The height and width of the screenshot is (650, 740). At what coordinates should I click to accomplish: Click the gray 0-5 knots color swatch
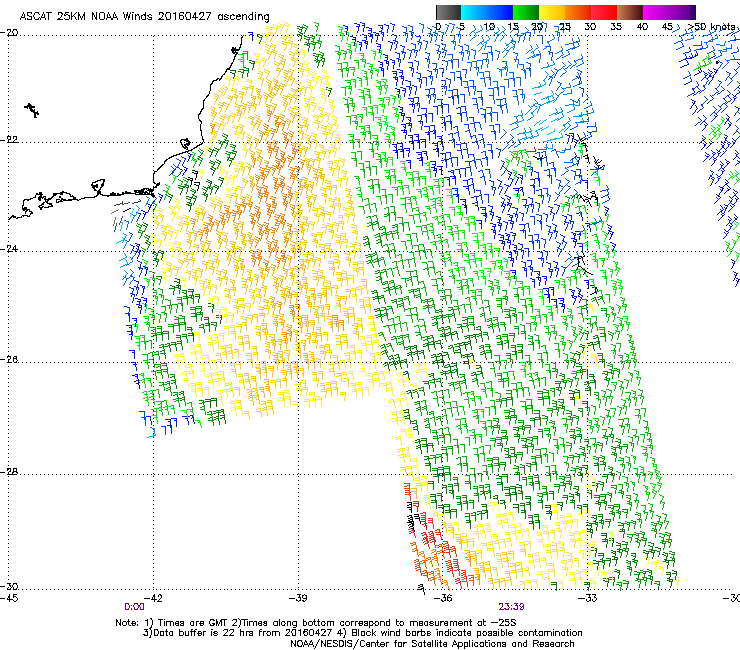coord(448,12)
